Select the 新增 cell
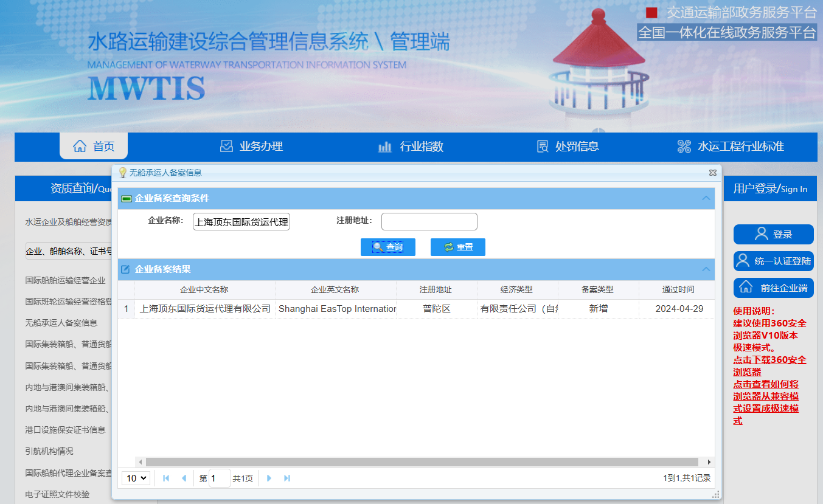Viewport: 823px width, 504px height. [598, 309]
